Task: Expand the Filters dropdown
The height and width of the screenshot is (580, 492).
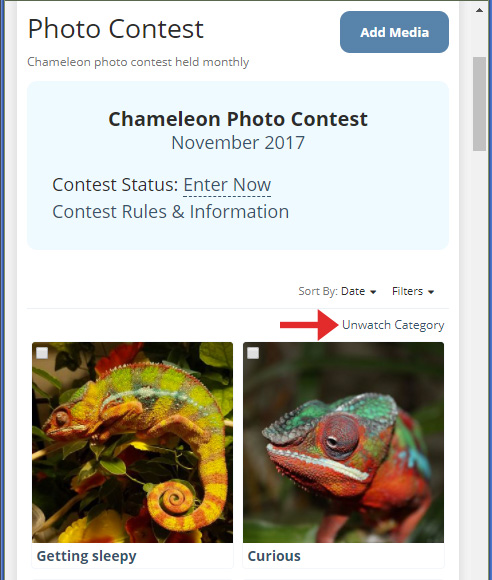Action: tap(413, 291)
